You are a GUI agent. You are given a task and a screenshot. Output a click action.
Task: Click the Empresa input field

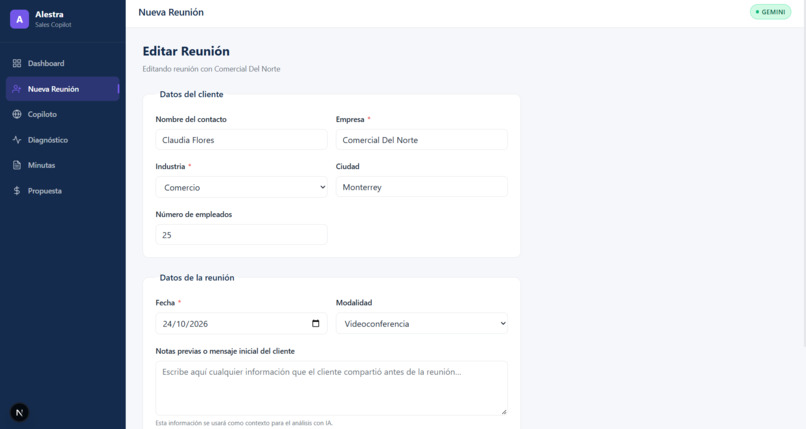(x=422, y=140)
